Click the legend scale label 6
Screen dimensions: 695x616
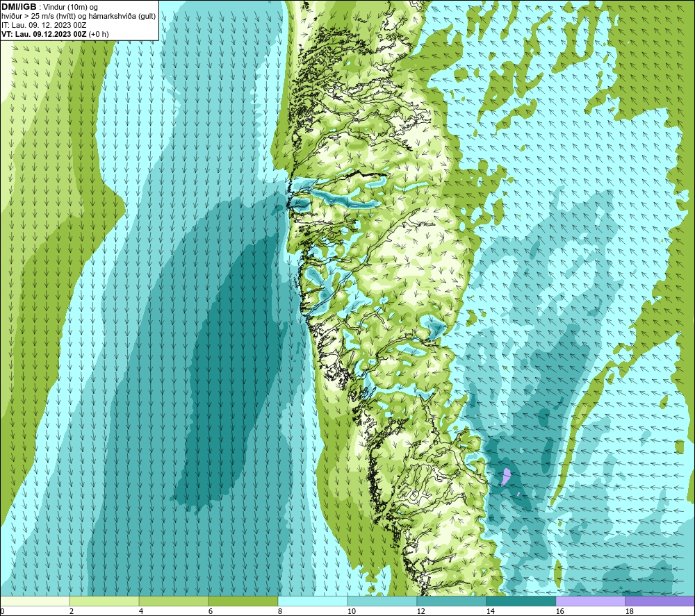click(211, 612)
